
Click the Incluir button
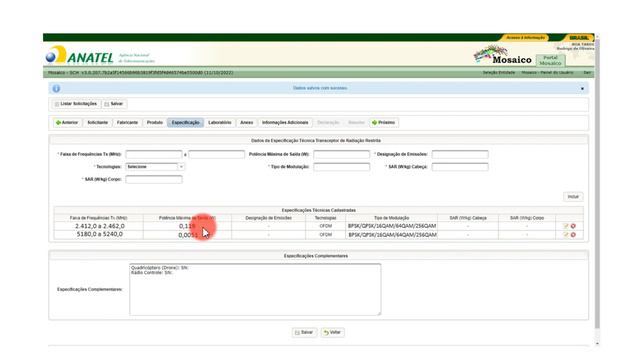coord(573,197)
